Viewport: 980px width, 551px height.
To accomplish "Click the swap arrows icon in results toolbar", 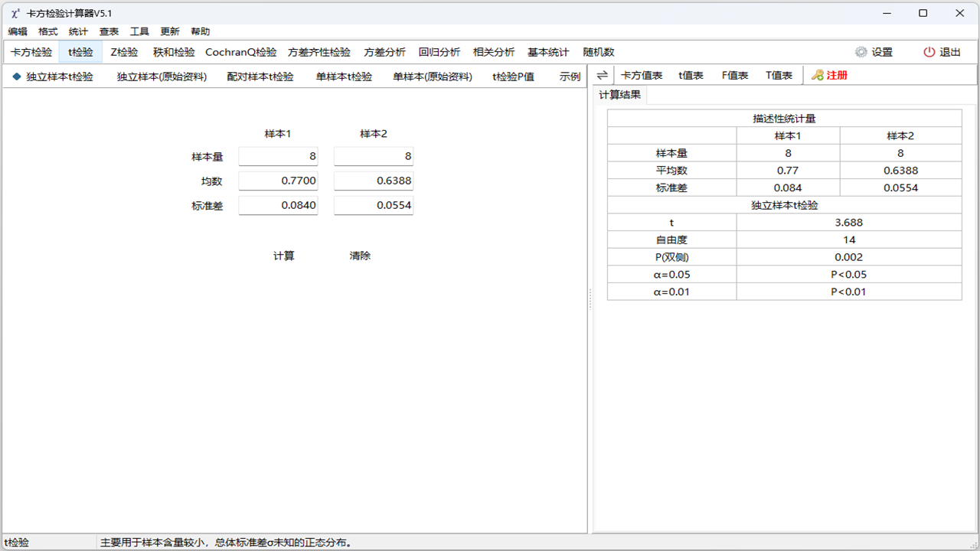I will point(601,75).
